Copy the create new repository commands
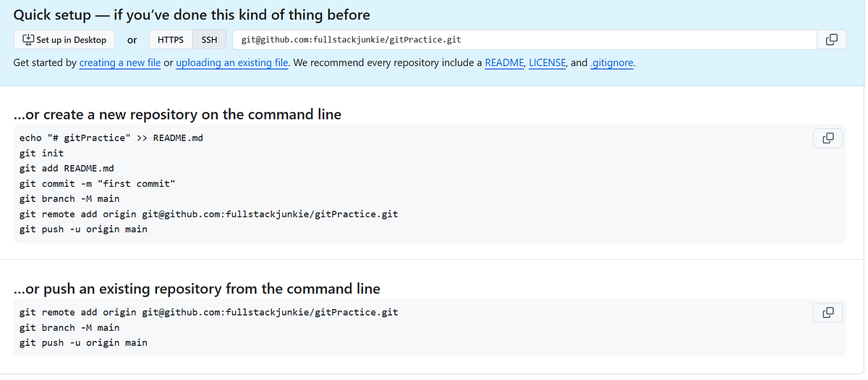The image size is (868, 380). pos(828,138)
